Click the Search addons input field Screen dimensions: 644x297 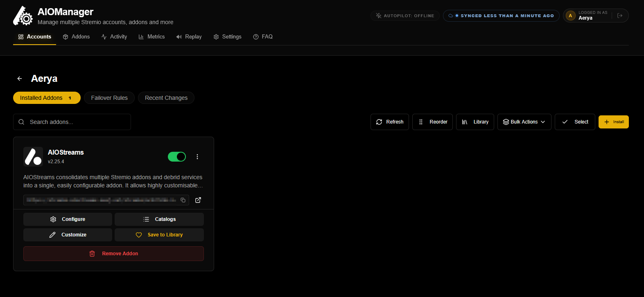click(x=72, y=122)
